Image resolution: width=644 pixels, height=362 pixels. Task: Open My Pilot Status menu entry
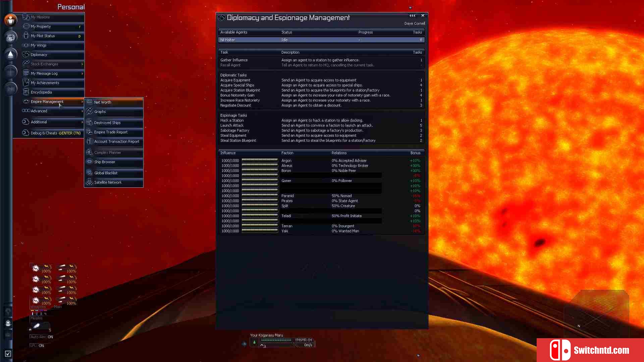pyautogui.click(x=53, y=36)
